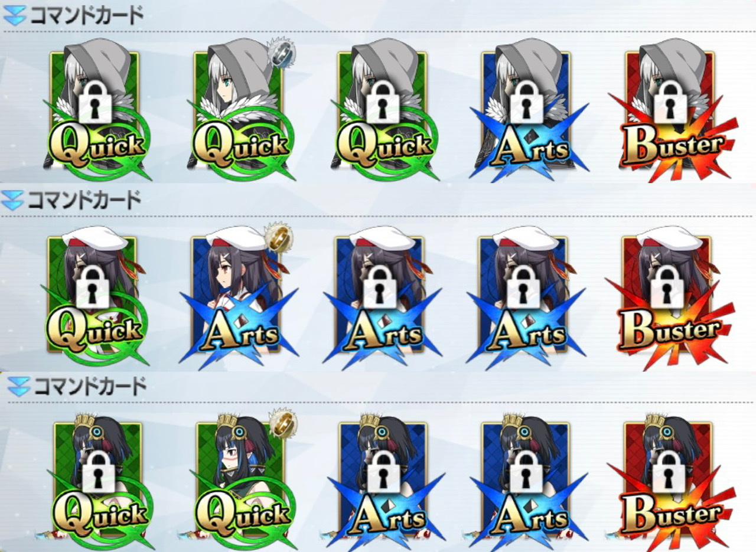
Task: Click the padlock on the first Quick card in the top row
Action: pos(95,100)
